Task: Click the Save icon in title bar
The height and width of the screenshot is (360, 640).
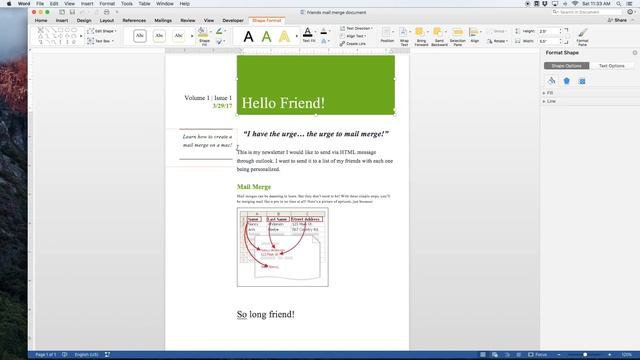Action: click(72, 12)
